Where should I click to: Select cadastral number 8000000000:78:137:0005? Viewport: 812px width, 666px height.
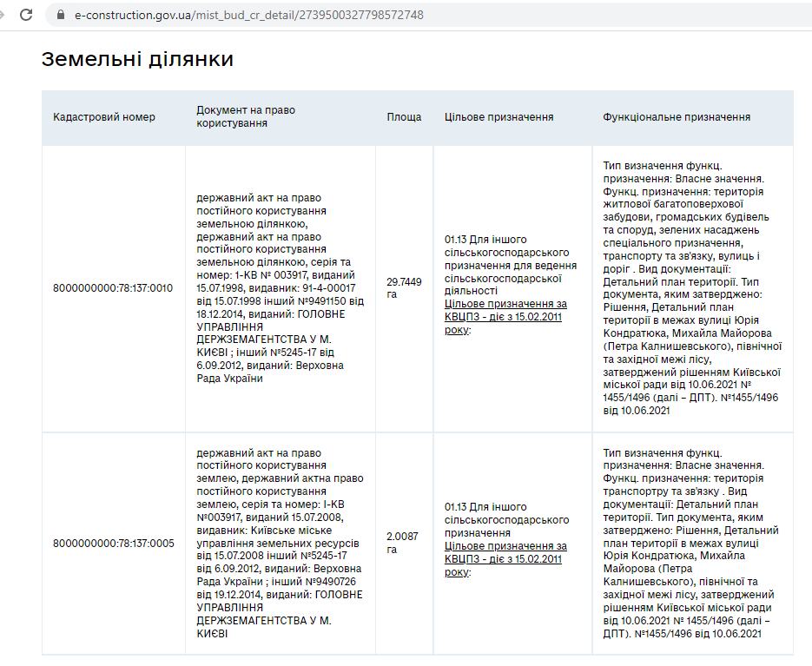(x=113, y=544)
